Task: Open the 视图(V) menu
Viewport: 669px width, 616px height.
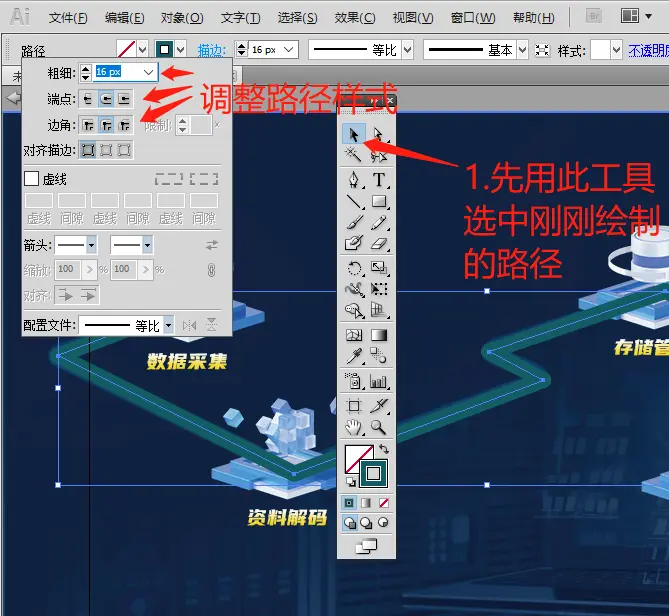Action: coord(413,18)
